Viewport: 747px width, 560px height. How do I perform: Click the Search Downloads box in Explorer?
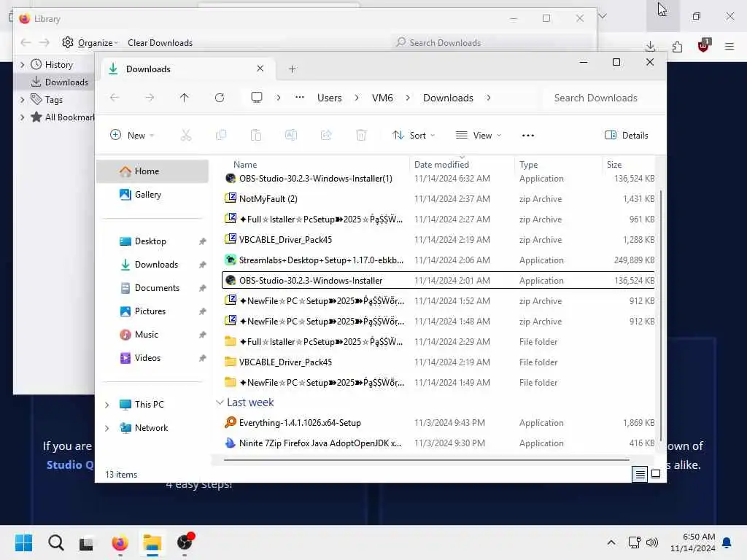[x=601, y=98]
